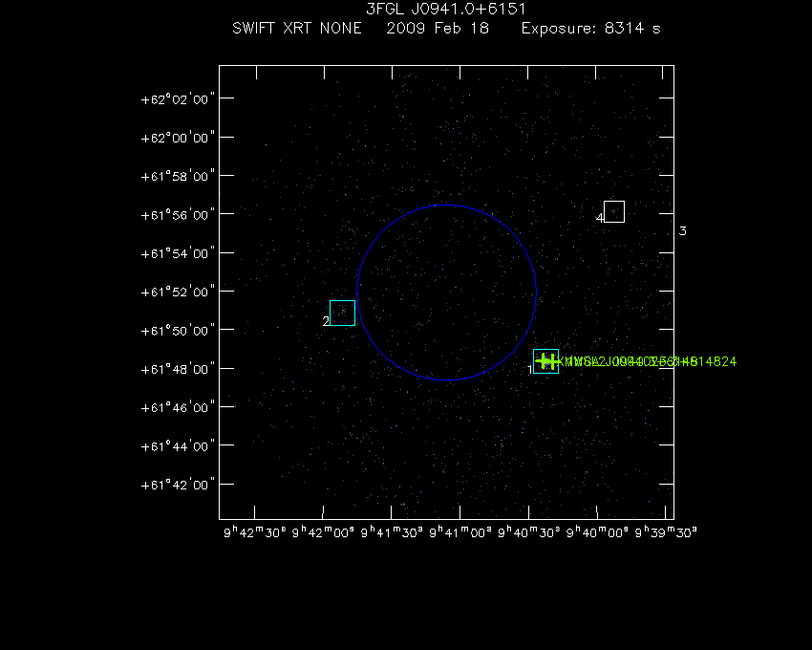Click the RA label 9h40m00s
The width and height of the screenshot is (812, 650).
pos(597,532)
